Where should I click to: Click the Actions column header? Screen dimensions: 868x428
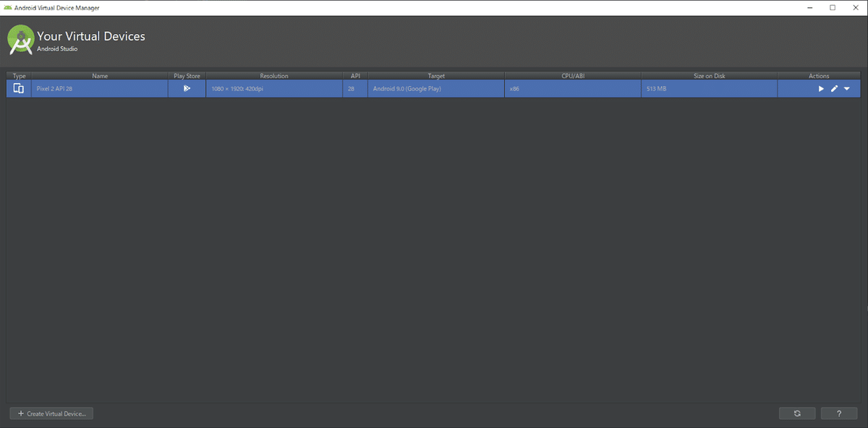819,76
